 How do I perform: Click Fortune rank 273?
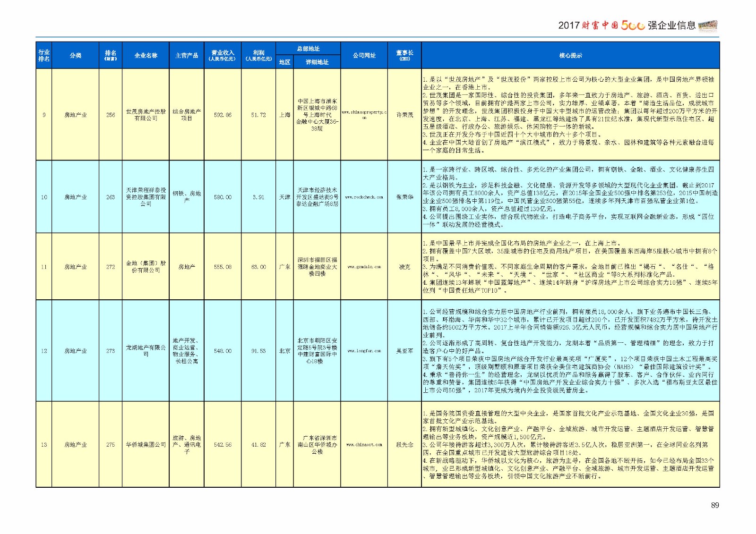click(x=111, y=351)
